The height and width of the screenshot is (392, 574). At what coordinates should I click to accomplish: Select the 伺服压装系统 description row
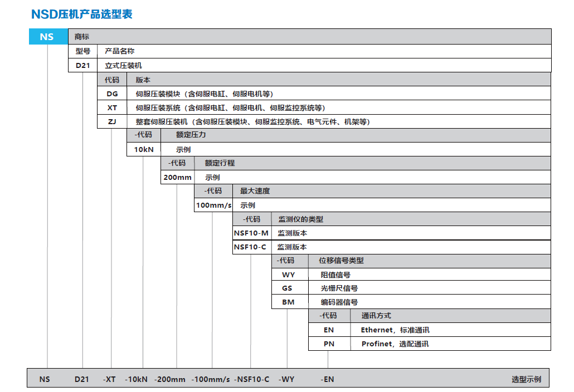pyautogui.click(x=230, y=107)
